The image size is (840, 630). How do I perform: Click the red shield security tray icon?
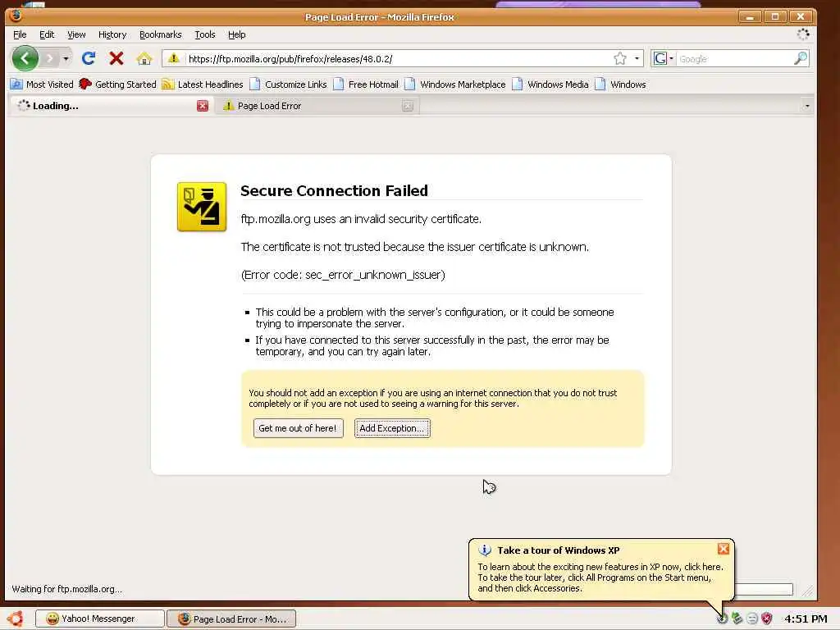coord(767,619)
